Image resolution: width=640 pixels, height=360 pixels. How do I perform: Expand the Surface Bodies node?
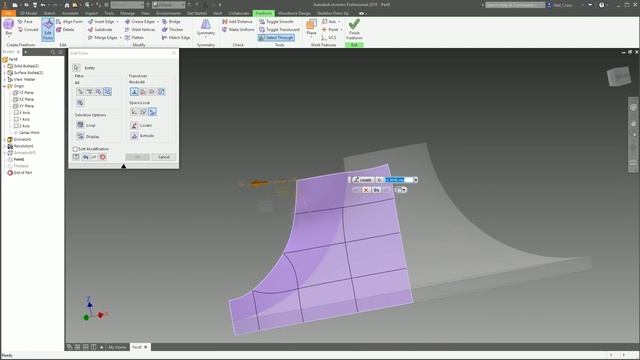point(4,73)
